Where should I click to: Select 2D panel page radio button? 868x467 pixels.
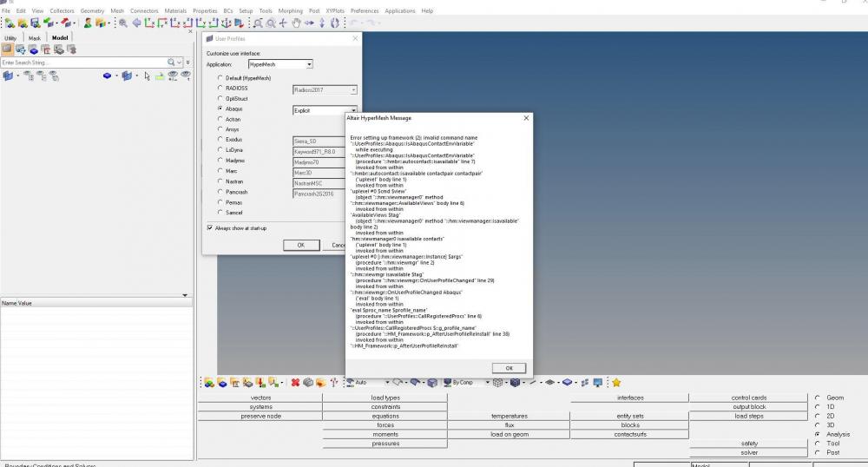tap(817, 416)
